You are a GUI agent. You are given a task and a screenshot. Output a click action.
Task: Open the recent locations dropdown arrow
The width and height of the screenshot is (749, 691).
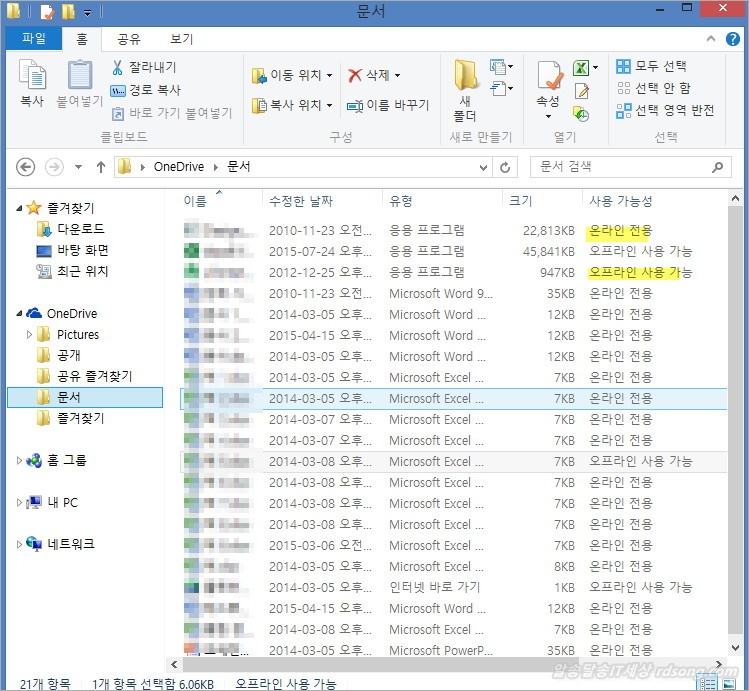coord(78,167)
